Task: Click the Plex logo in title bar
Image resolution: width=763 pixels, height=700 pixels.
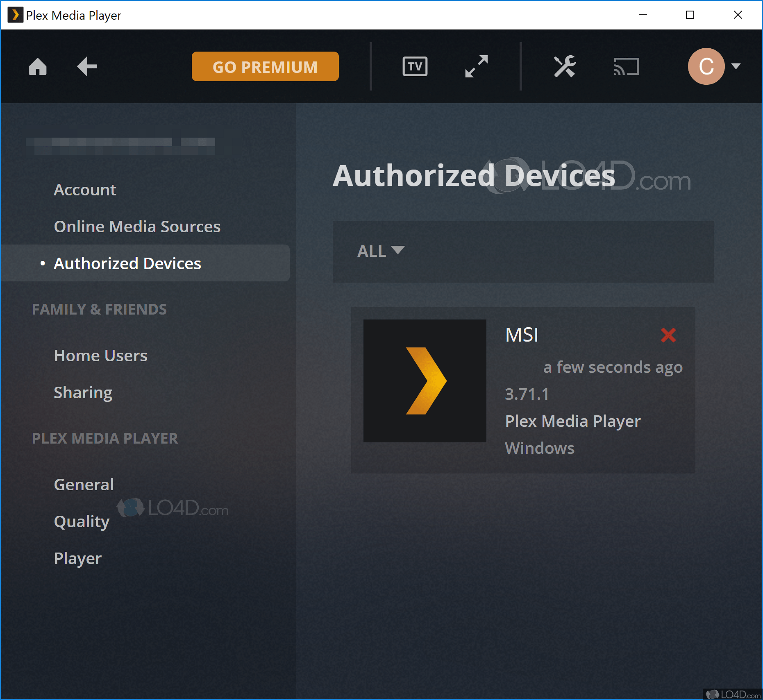Action: tap(15, 15)
